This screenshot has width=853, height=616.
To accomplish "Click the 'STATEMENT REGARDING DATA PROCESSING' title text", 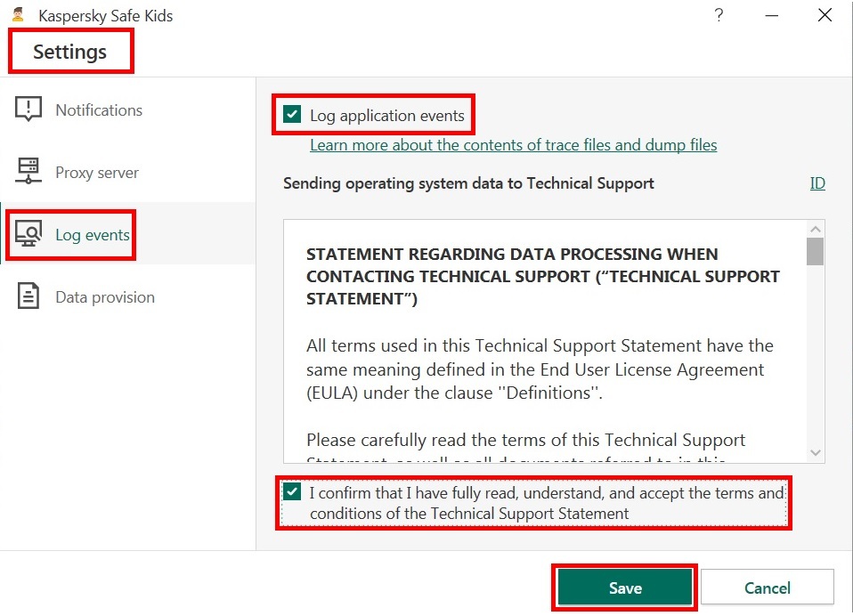I will pyautogui.click(x=543, y=276).
